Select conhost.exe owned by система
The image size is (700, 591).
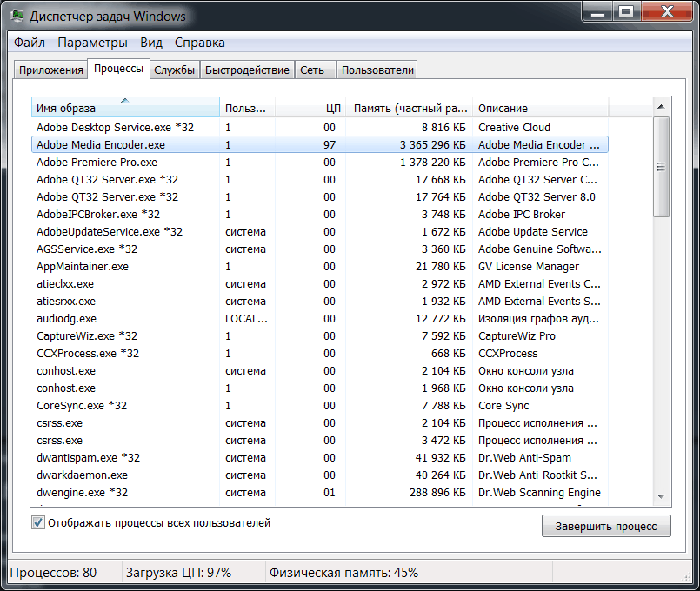[320, 370]
